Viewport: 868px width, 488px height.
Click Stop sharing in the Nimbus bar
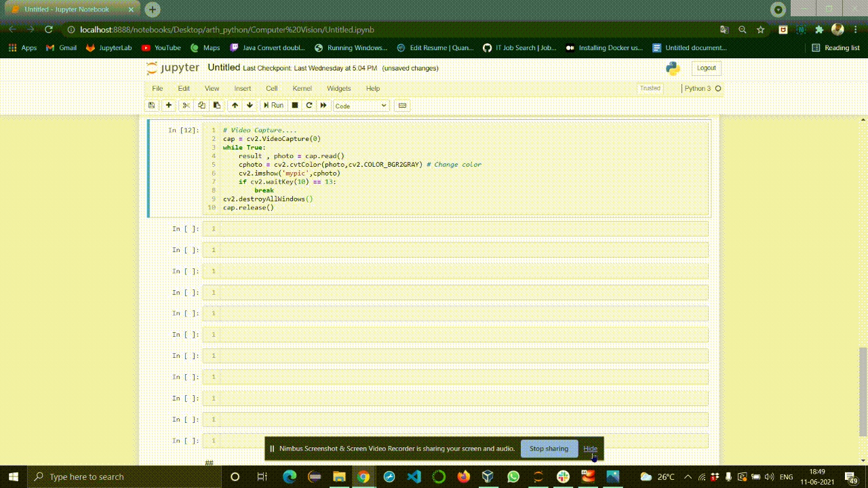click(549, 449)
